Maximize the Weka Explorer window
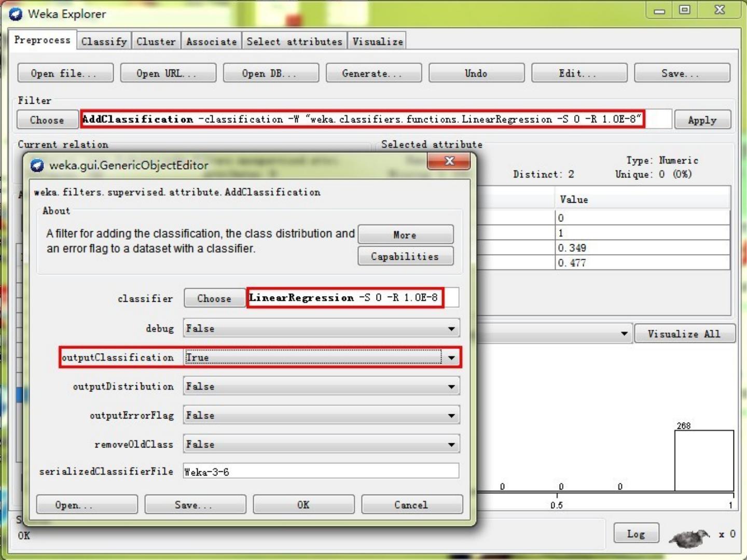747x560 pixels. 685,10
